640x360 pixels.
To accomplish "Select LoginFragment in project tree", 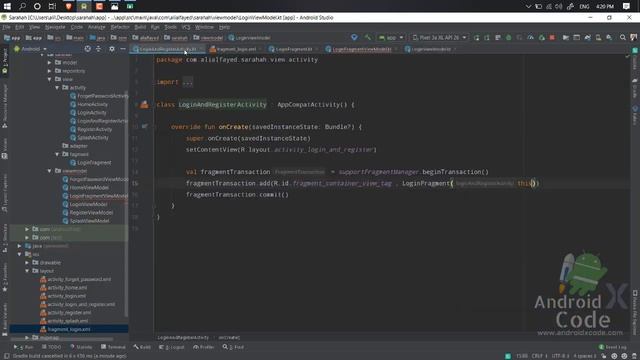I will tap(91, 162).
